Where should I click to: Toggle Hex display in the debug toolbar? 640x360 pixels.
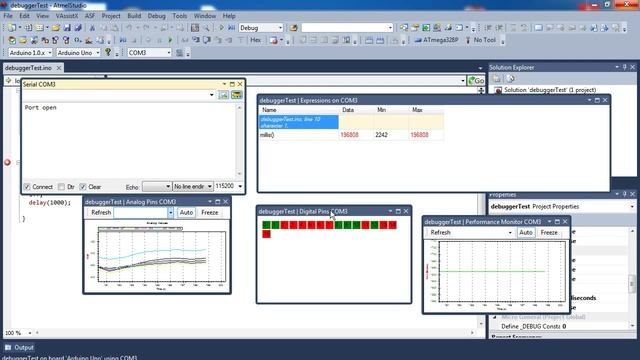(256, 40)
